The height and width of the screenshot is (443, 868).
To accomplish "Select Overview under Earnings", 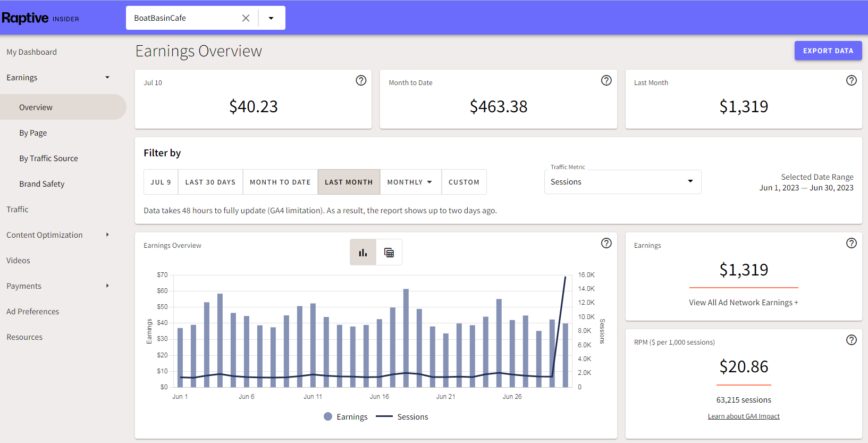I will 63,107.
